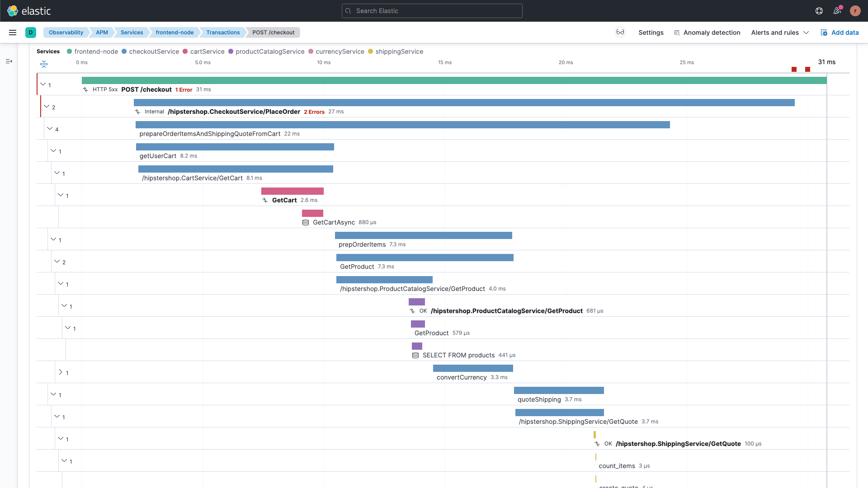Open the Alerts and rules dropdown

(x=780, y=32)
